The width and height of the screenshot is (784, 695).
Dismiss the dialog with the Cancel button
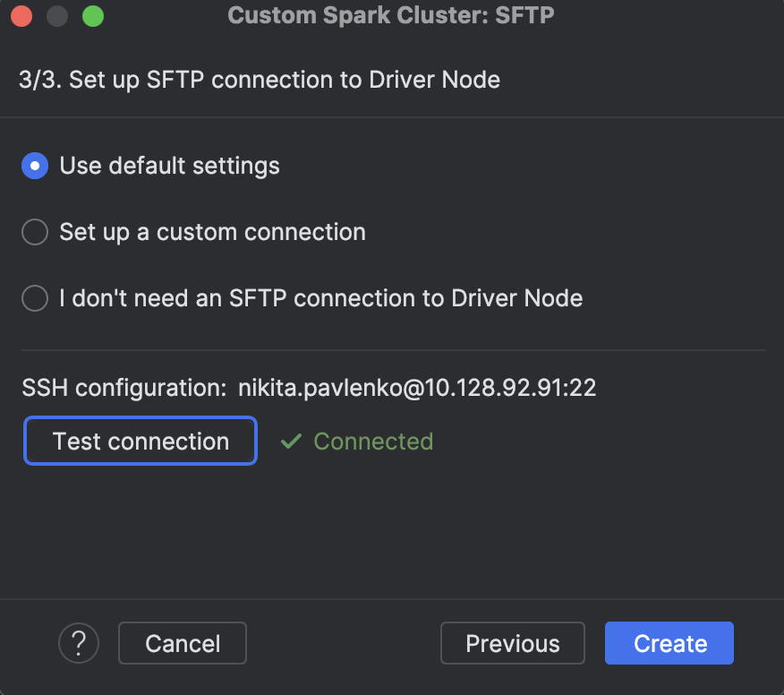pos(182,643)
